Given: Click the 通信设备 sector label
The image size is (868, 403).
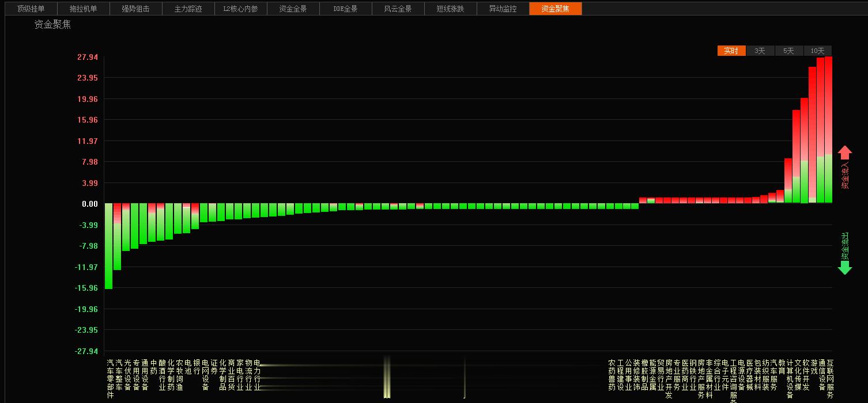Looking at the screenshot, I should tap(822, 375).
